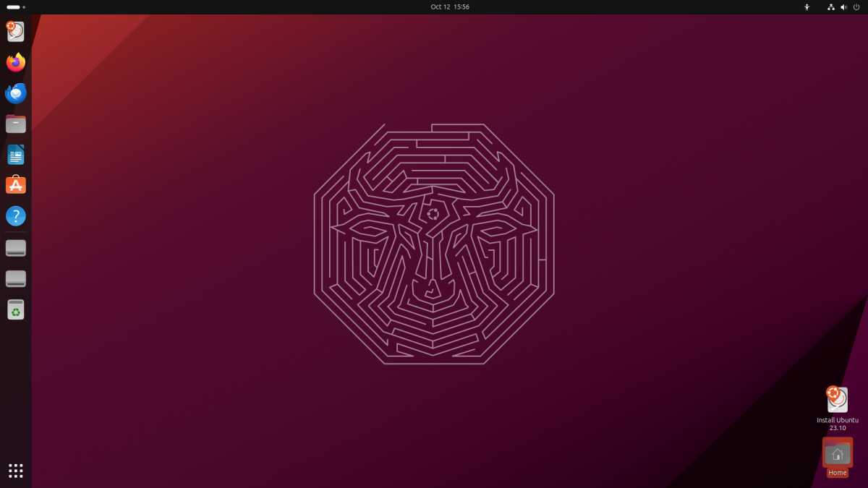The height and width of the screenshot is (488, 868).
Task: Select the Home folder on the desktop
Action: point(837,453)
